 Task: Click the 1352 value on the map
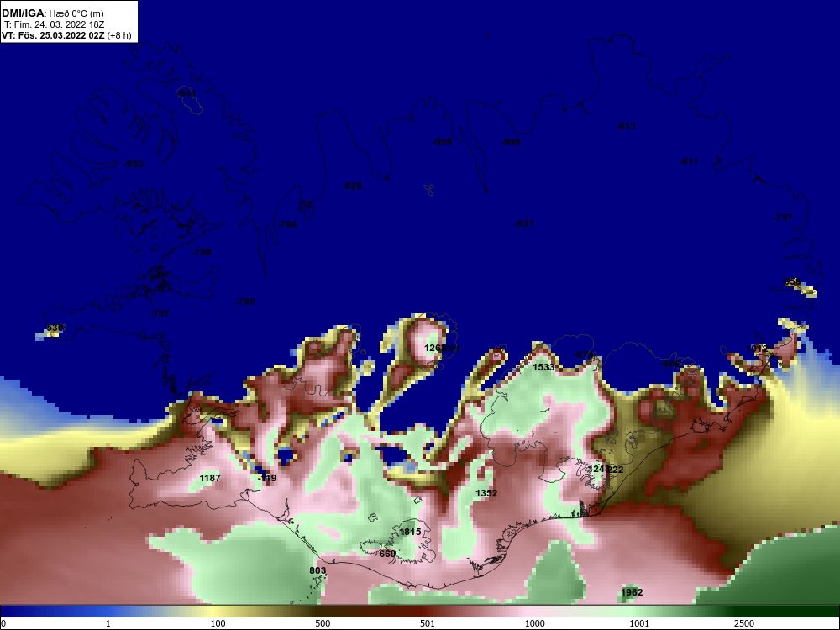tap(486, 493)
